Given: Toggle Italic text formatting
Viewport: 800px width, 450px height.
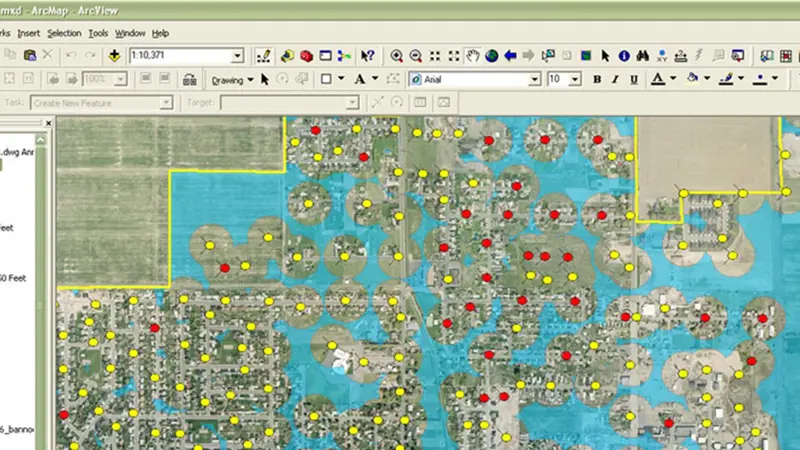Looking at the screenshot, I should (614, 79).
